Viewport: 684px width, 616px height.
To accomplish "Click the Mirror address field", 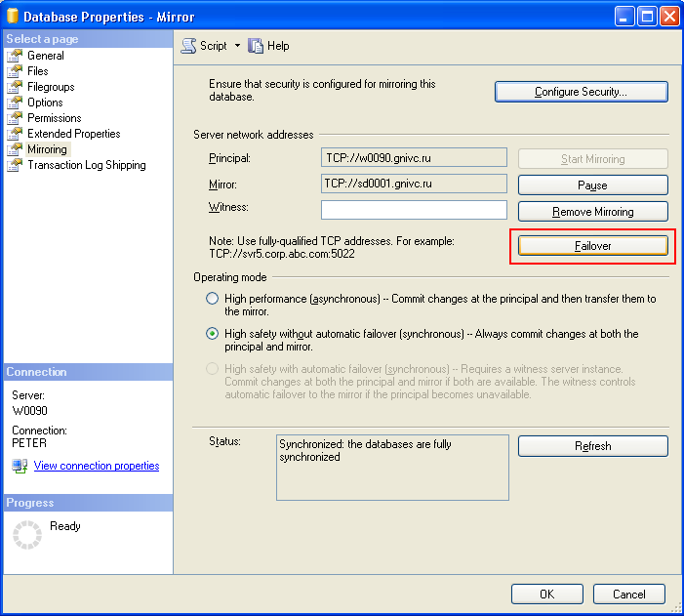I will coord(414,184).
